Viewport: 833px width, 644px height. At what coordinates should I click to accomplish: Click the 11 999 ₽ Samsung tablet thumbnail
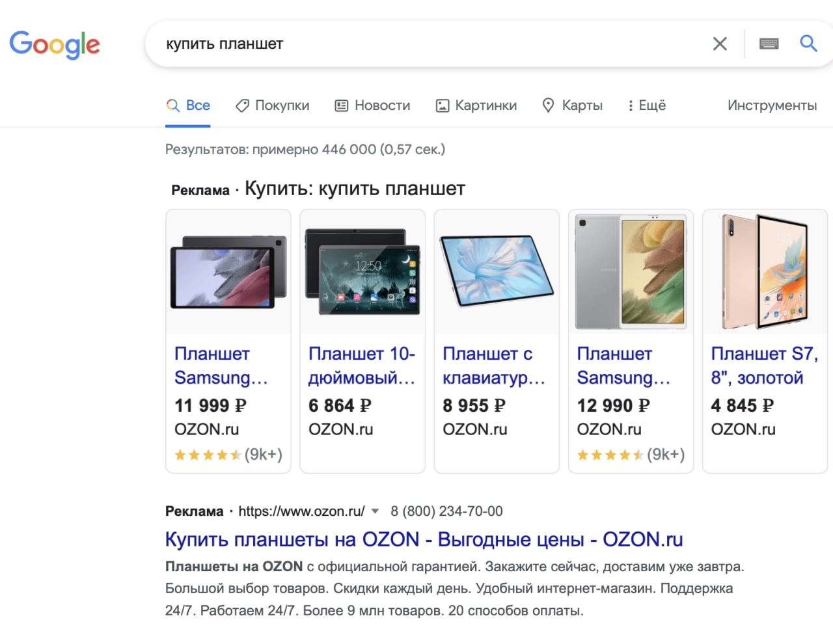pyautogui.click(x=228, y=272)
